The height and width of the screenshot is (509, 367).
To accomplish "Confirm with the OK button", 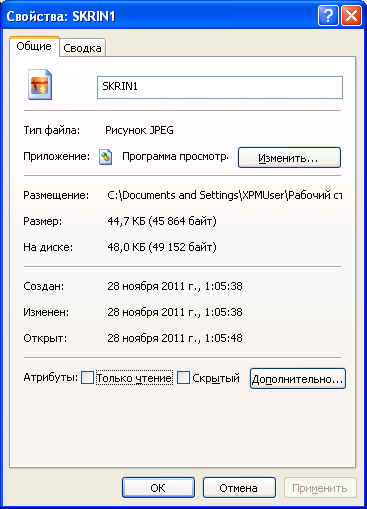I will pos(158,488).
